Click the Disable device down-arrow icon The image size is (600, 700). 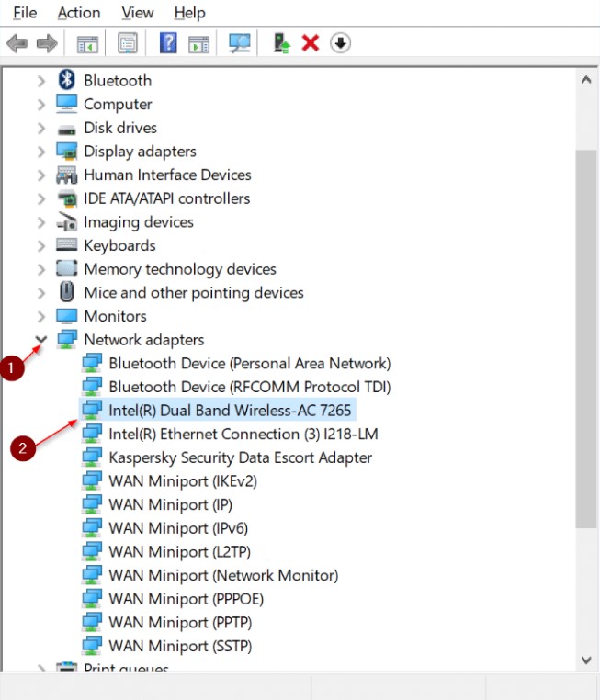point(340,43)
